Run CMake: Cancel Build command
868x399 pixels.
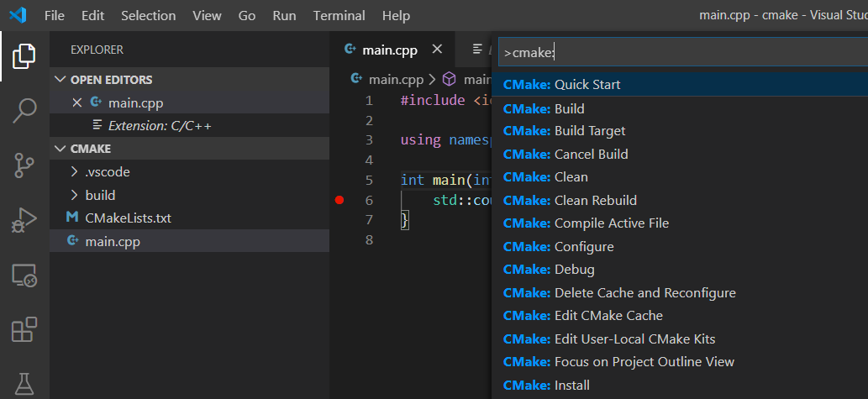point(680,154)
